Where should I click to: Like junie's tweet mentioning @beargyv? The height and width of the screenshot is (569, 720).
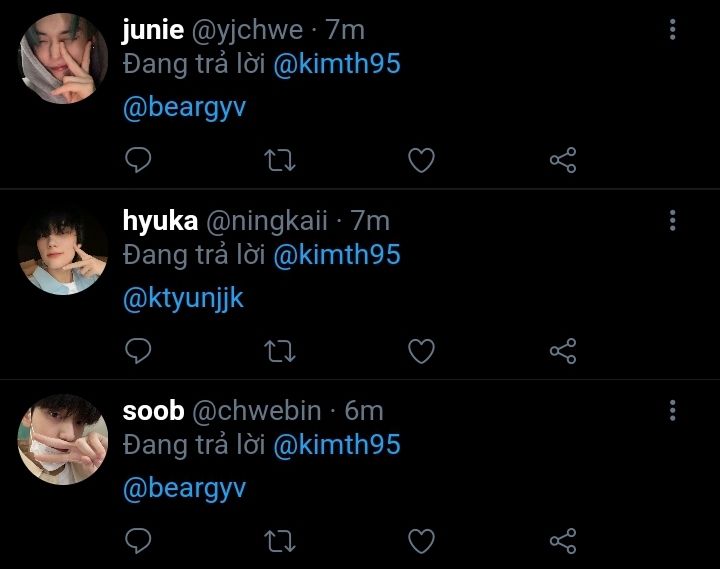[421, 160]
